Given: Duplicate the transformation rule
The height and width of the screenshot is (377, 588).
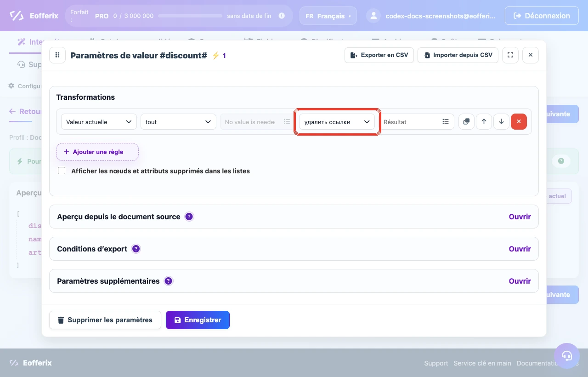Looking at the screenshot, I should tap(466, 122).
